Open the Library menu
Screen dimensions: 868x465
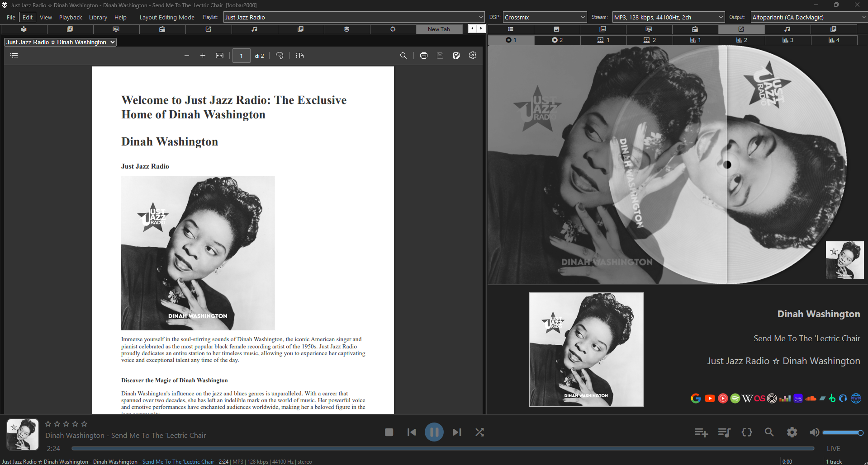coord(98,17)
